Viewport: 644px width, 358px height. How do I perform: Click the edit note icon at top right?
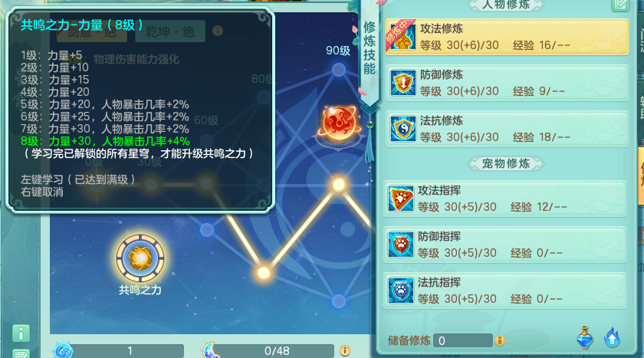pos(620,5)
